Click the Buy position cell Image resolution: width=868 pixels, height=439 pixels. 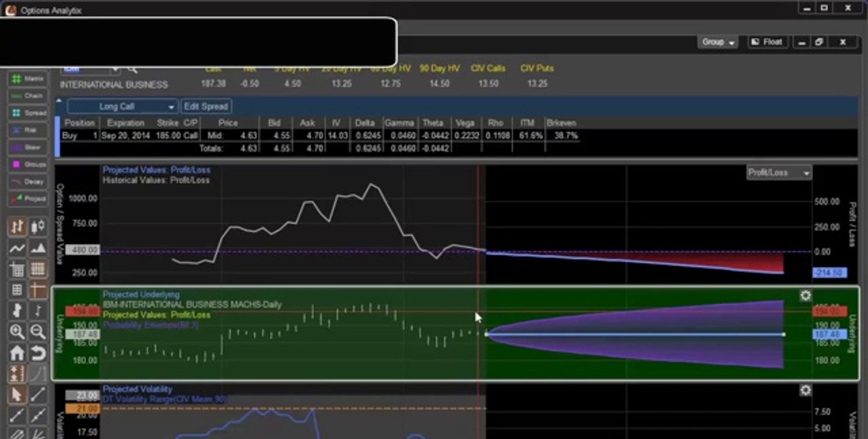pos(70,135)
